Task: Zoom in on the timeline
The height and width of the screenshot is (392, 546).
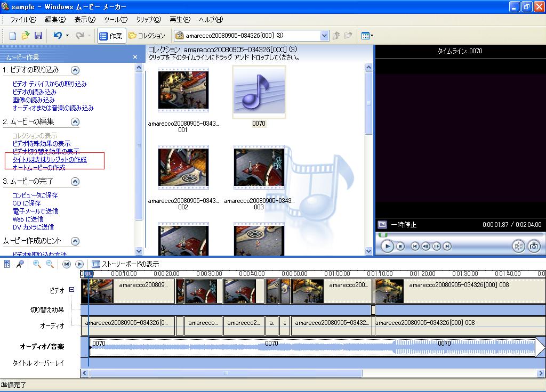Action: (x=37, y=264)
